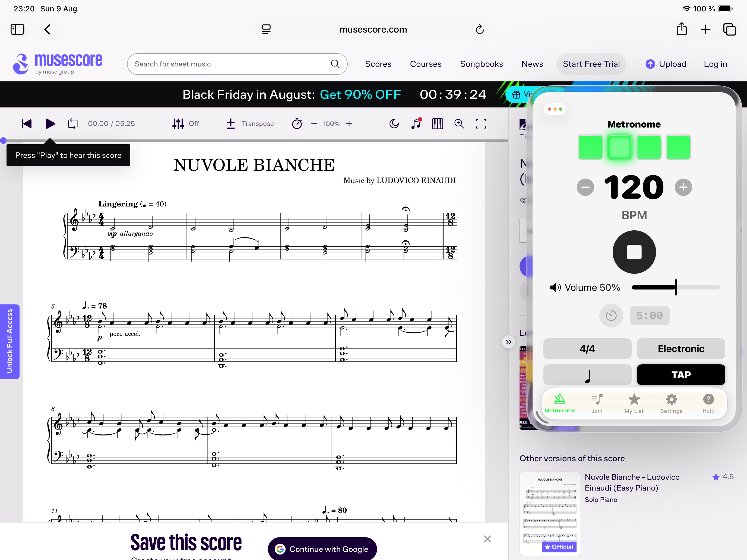This screenshot has height=560, width=747.
Task: Click the score tempo metronome icon
Action: coord(297,123)
